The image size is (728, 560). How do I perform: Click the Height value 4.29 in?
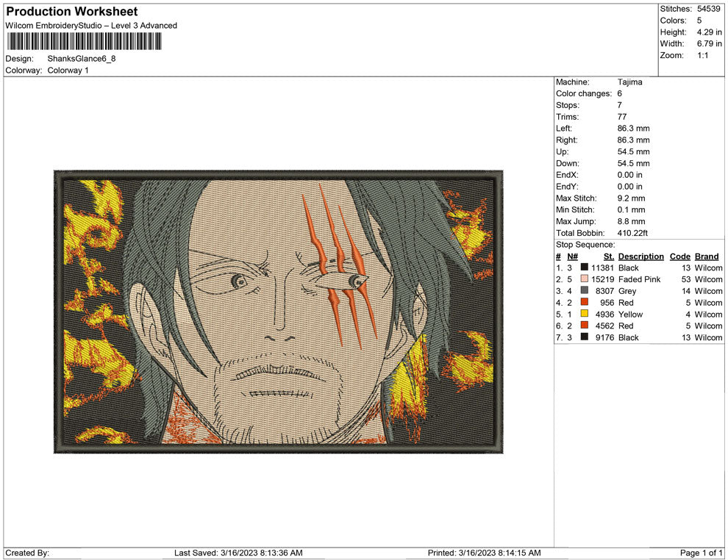[710, 32]
